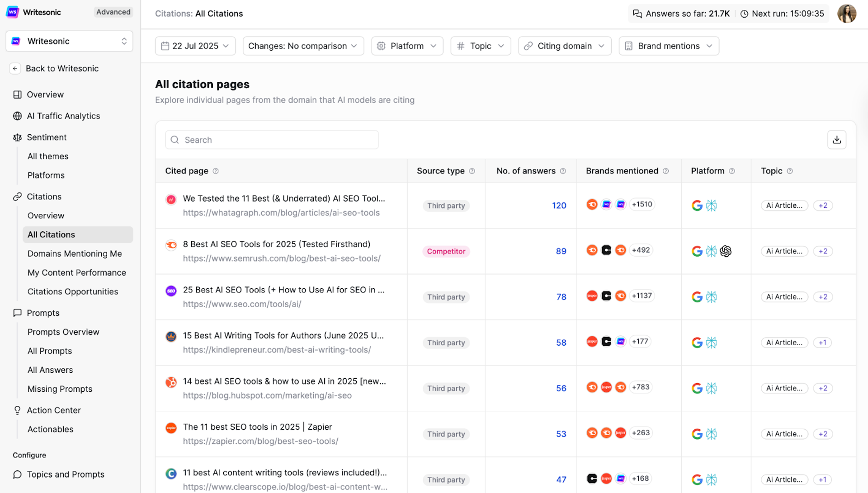Open the user profile avatar
Image resolution: width=868 pixels, height=493 pixels.
[847, 14]
